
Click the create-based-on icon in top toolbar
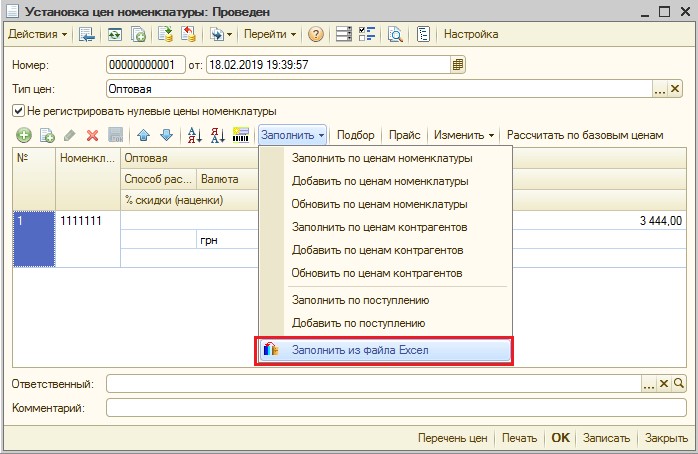[x=221, y=34]
